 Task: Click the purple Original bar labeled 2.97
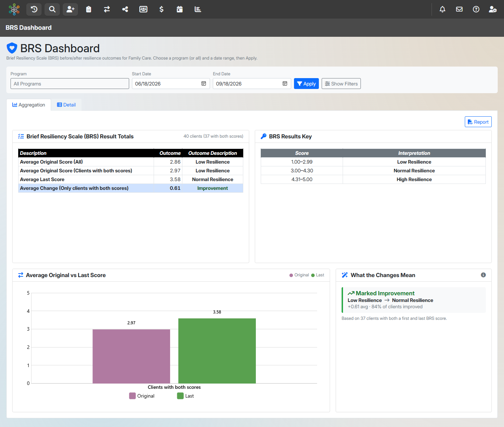tap(131, 356)
